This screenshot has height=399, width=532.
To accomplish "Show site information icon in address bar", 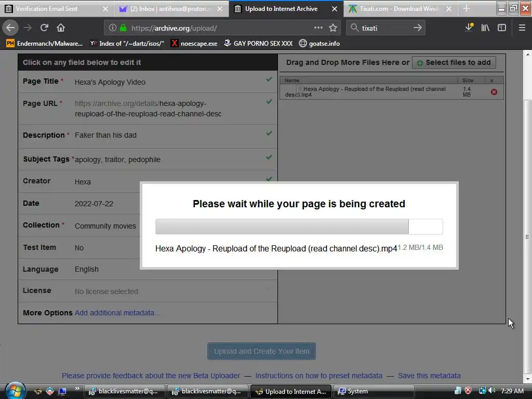I will tap(112, 28).
